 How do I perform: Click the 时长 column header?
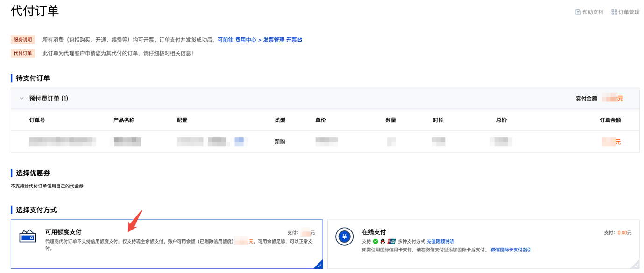point(438,120)
